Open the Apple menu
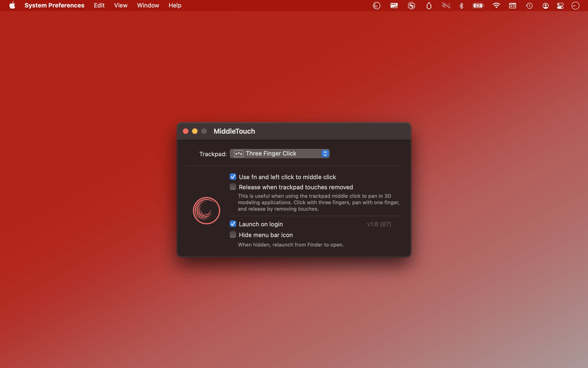This screenshot has width=588, height=368. pyautogui.click(x=12, y=5)
